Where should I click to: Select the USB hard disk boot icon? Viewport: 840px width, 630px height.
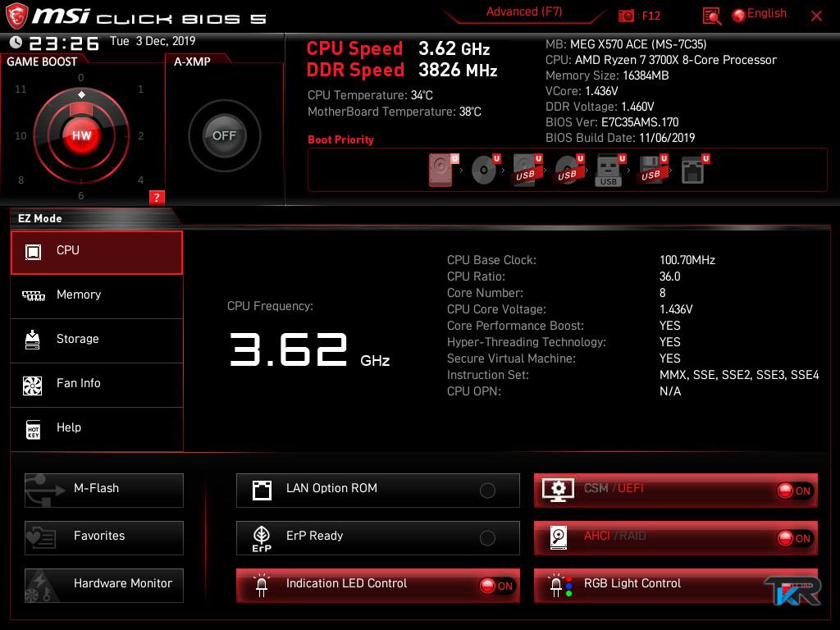click(x=527, y=170)
